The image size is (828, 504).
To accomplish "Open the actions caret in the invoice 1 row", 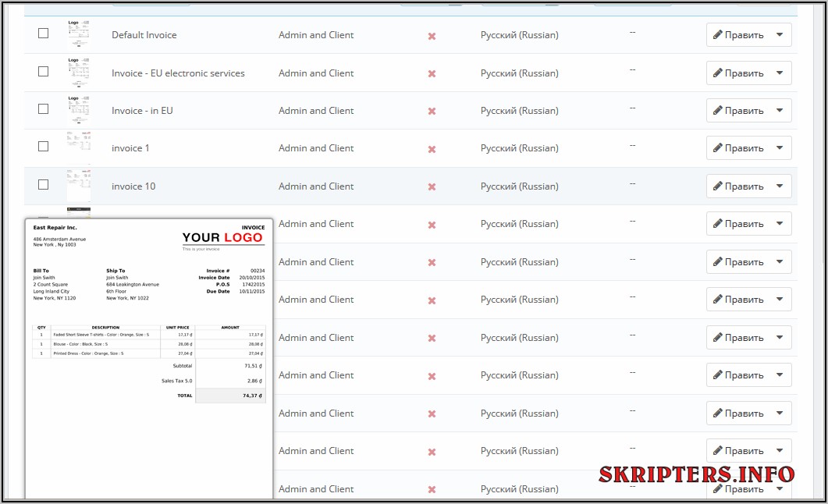I will click(x=780, y=147).
